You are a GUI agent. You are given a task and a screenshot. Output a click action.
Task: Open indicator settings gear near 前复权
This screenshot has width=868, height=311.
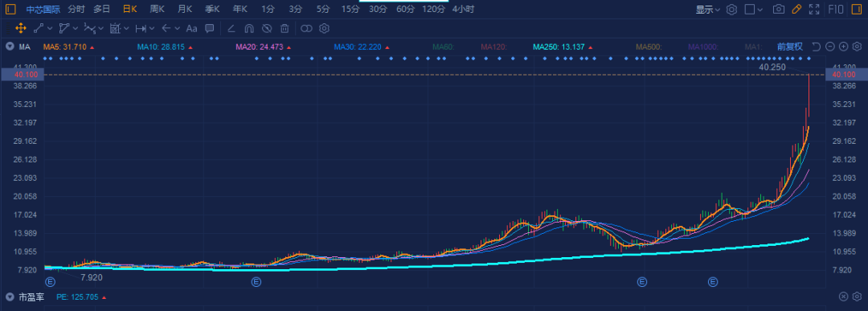tap(857, 47)
